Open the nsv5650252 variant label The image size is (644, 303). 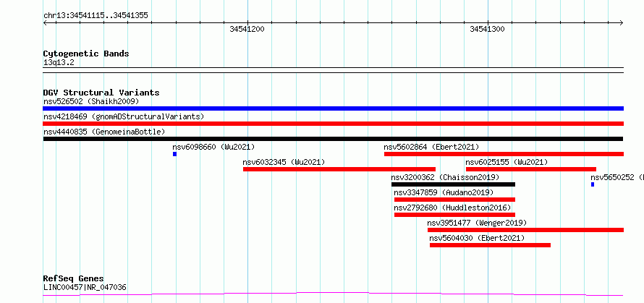coord(617,177)
